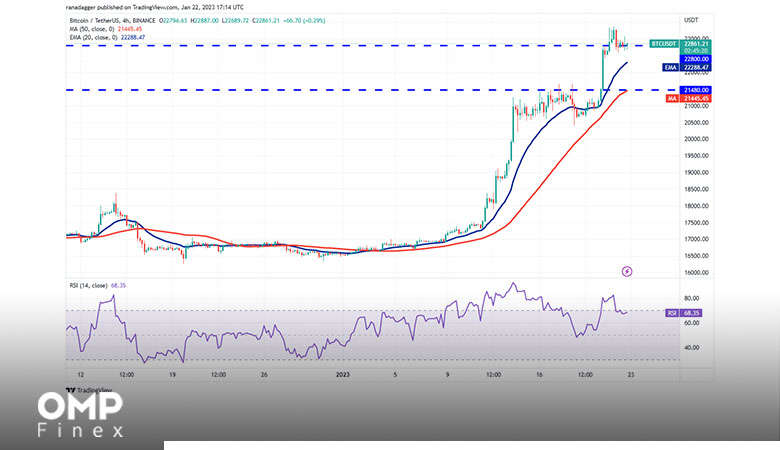Image resolution: width=780 pixels, height=450 pixels.
Task: Click the EMA 22288.47 axis tag
Action: (686, 68)
